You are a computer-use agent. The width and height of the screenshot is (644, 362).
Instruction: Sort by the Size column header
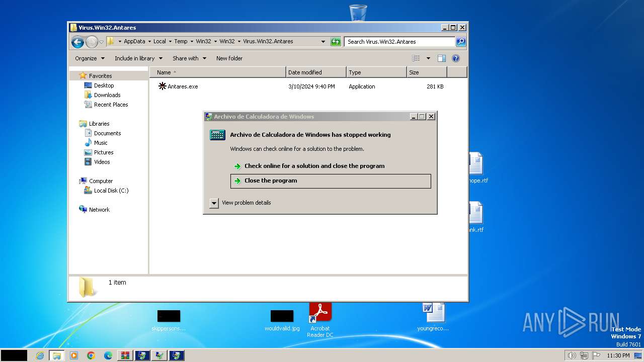click(x=427, y=72)
